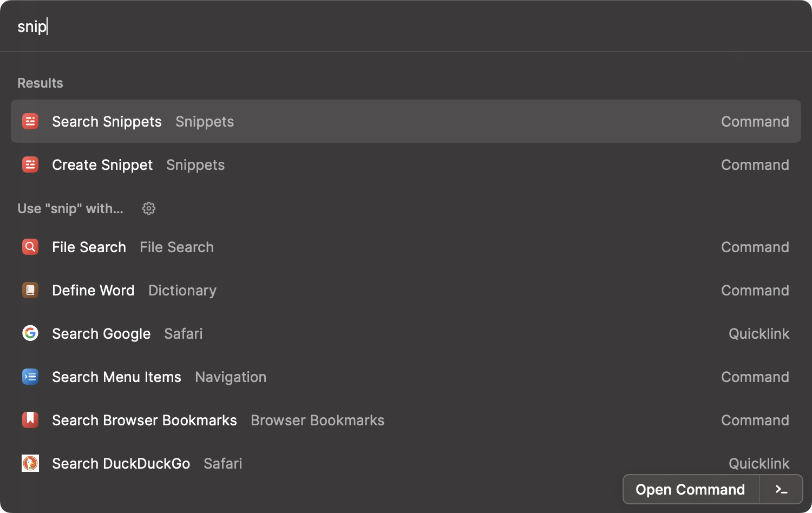Screen dimensions: 812x513
Task: Click the Search Menu Items icon
Action: pos(30,377)
